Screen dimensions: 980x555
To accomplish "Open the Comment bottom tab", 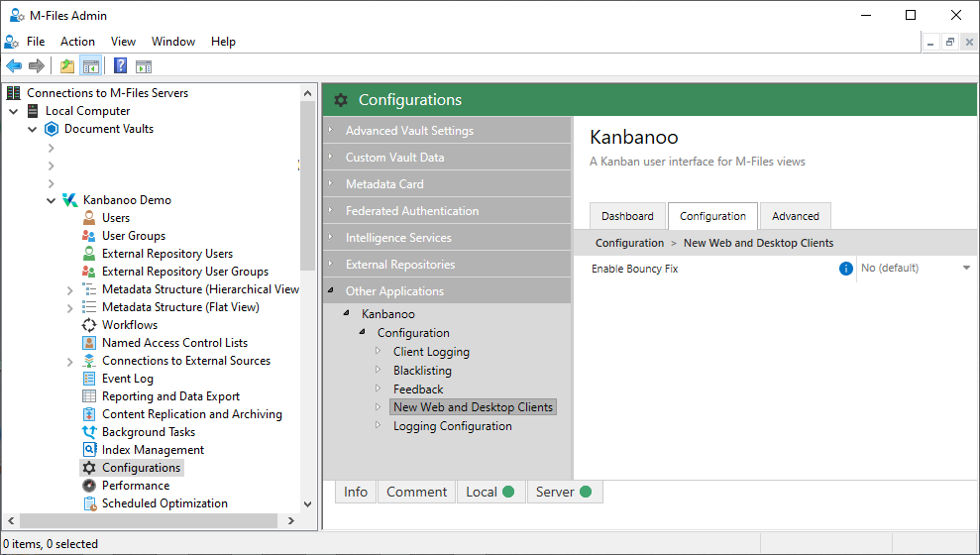I will pos(416,492).
